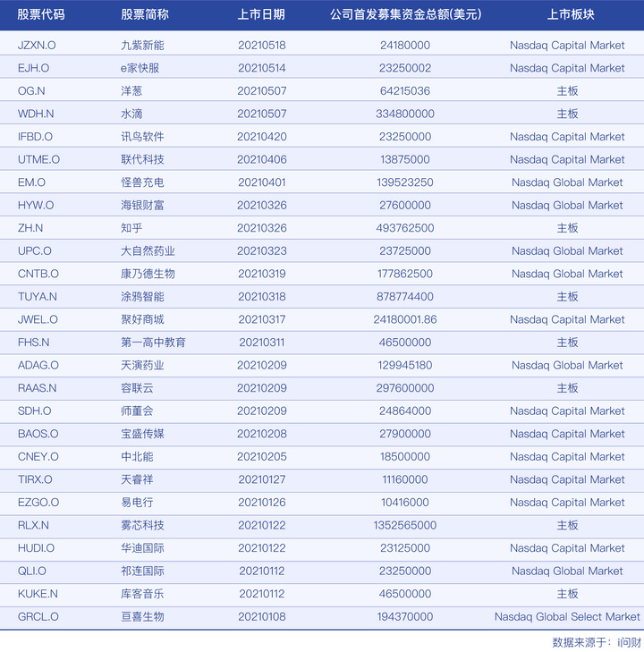Viewport: 644px width, 652px height.
Task: Click the stock name 师董会
Action: click(x=137, y=411)
